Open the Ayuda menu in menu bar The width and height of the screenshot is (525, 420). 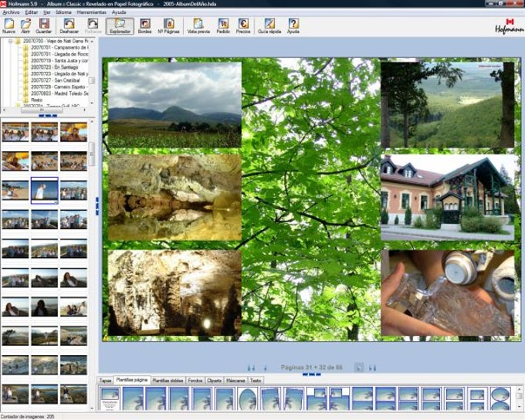coord(119,12)
